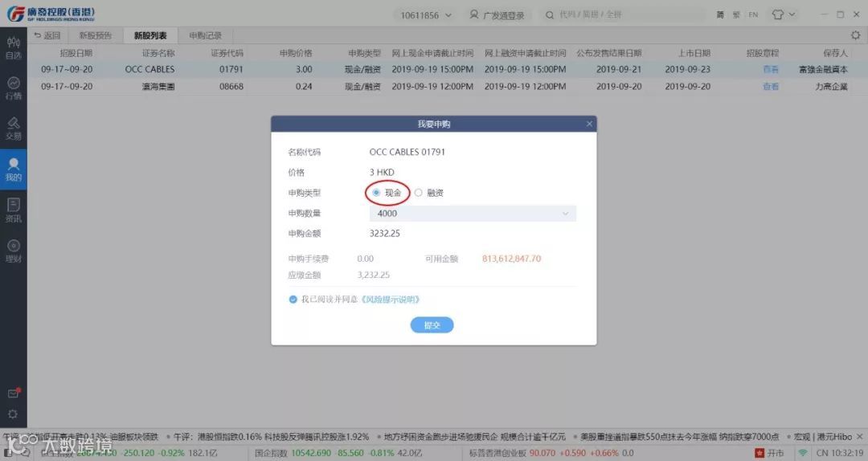868x461 pixels.
Task: Open the 自选 watchlist sidebar icon
Action: (14, 48)
